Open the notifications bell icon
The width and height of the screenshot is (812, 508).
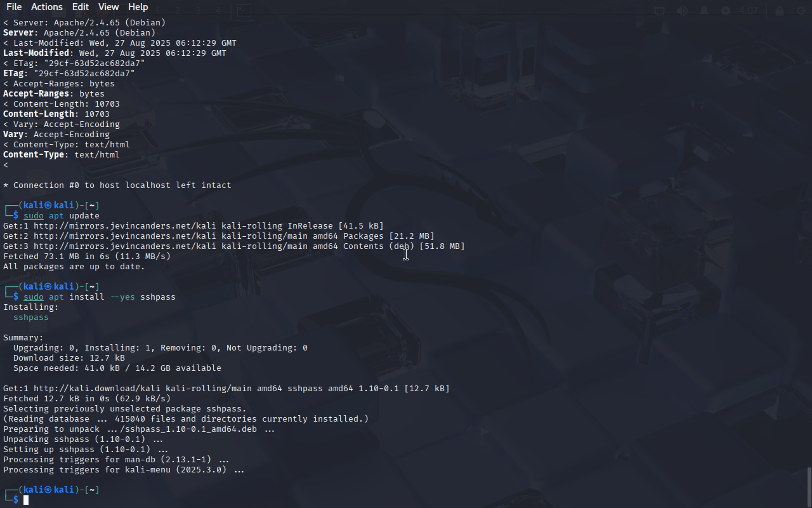click(704, 11)
